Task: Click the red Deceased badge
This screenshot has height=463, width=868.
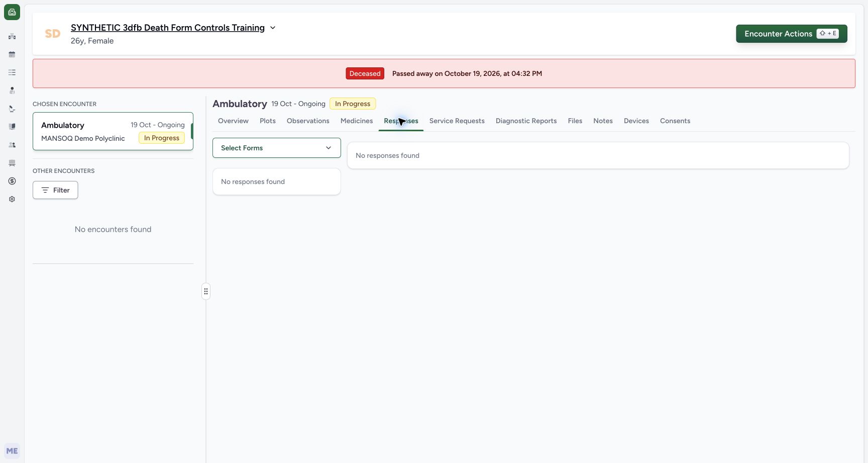Action: tap(365, 73)
